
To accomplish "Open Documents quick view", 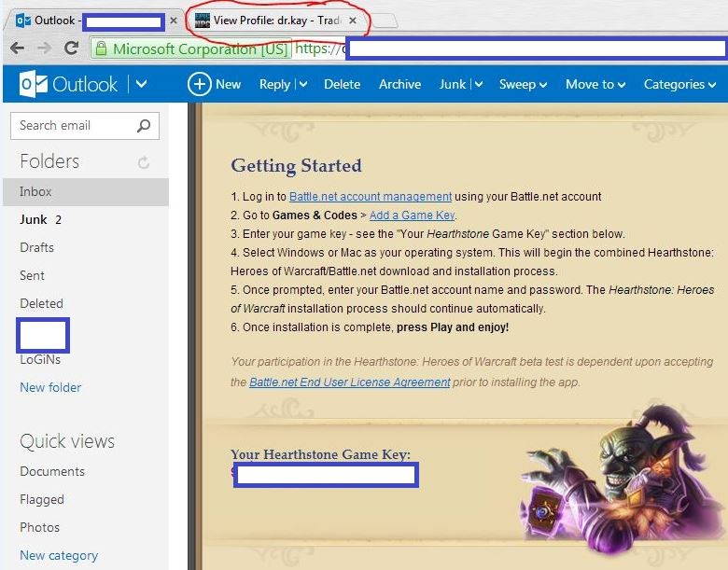I will click(x=52, y=471).
